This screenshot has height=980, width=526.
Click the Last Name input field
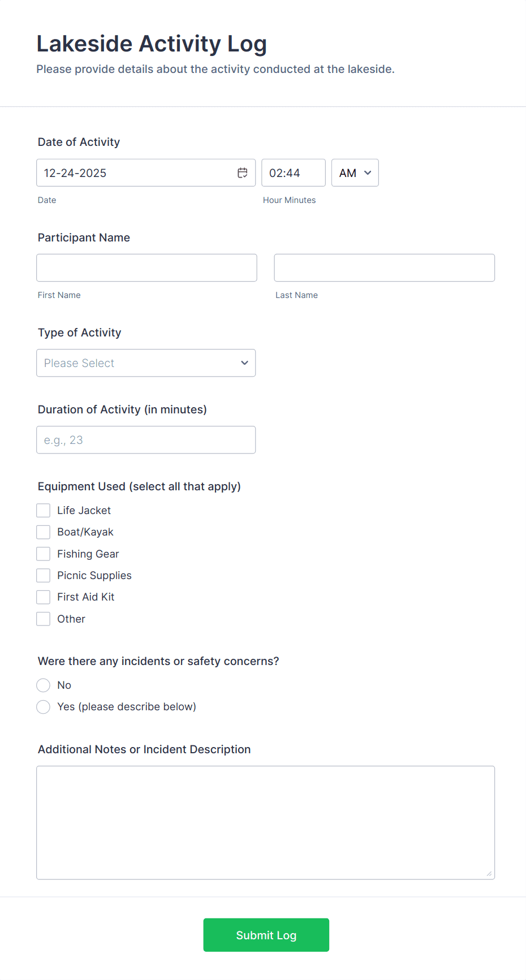(384, 267)
